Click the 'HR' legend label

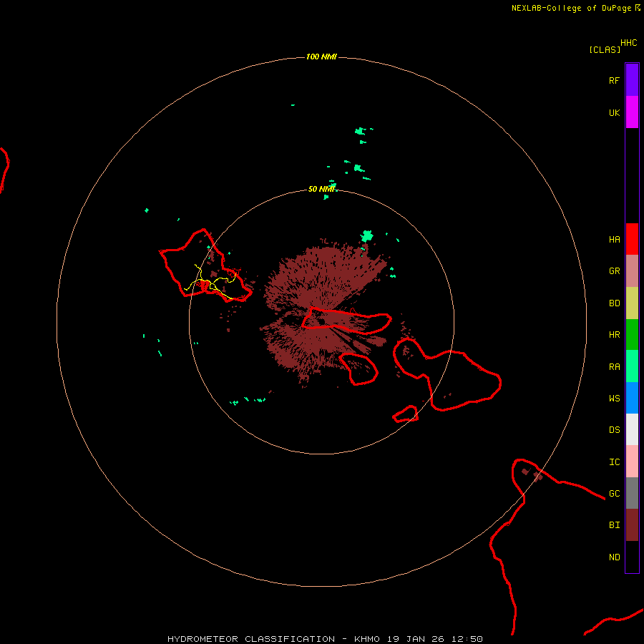tap(614, 335)
